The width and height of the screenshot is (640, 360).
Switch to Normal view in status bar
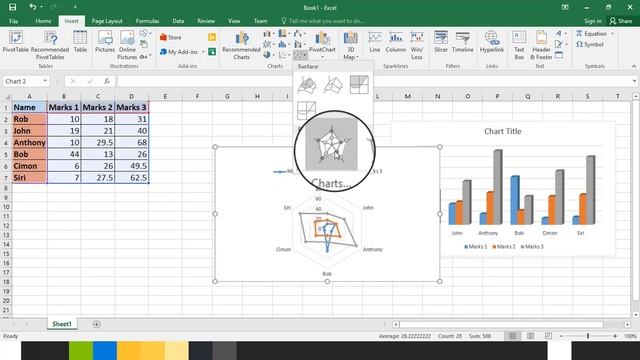coord(512,336)
